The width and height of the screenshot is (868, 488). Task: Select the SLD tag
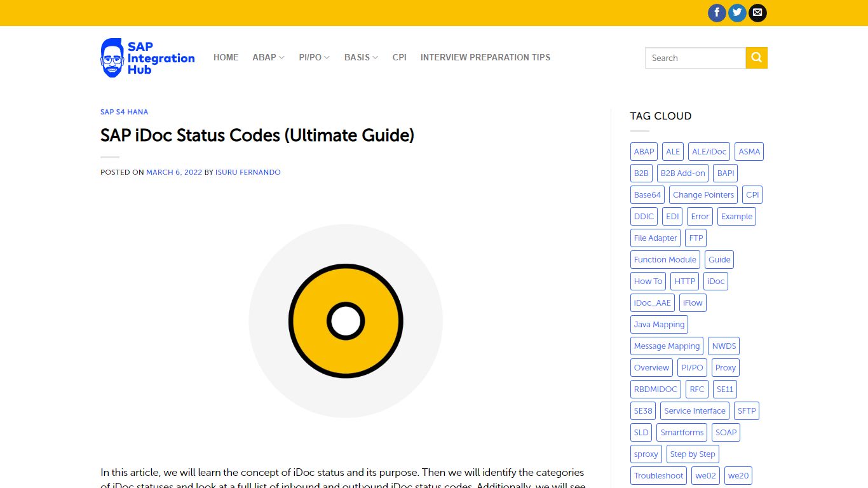(x=641, y=433)
